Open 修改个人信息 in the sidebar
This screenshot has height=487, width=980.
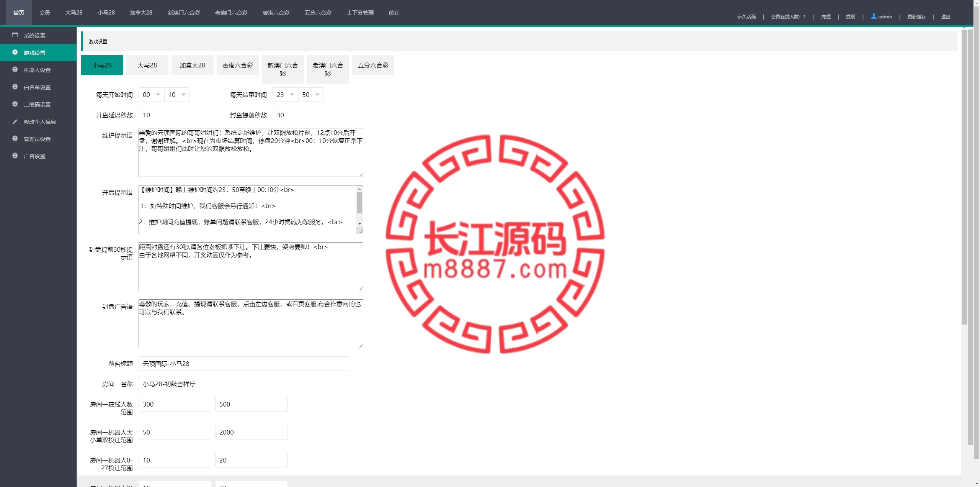(x=38, y=121)
